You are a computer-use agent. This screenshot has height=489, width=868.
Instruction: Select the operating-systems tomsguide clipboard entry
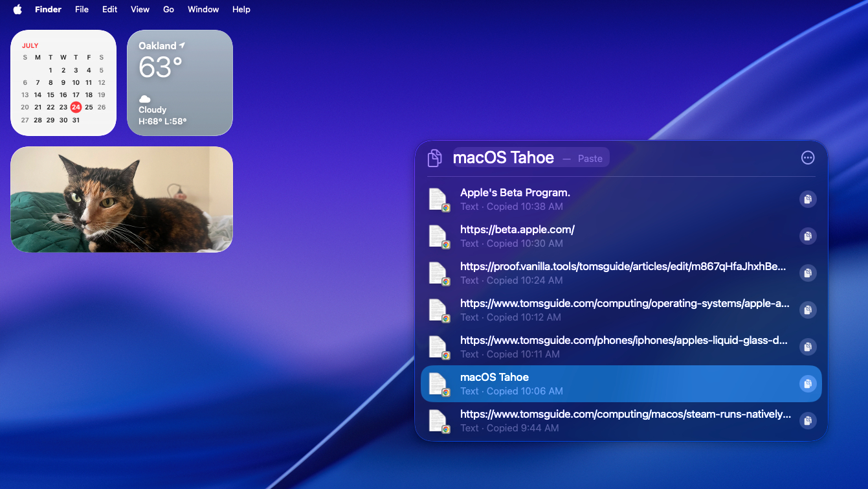click(x=583, y=310)
